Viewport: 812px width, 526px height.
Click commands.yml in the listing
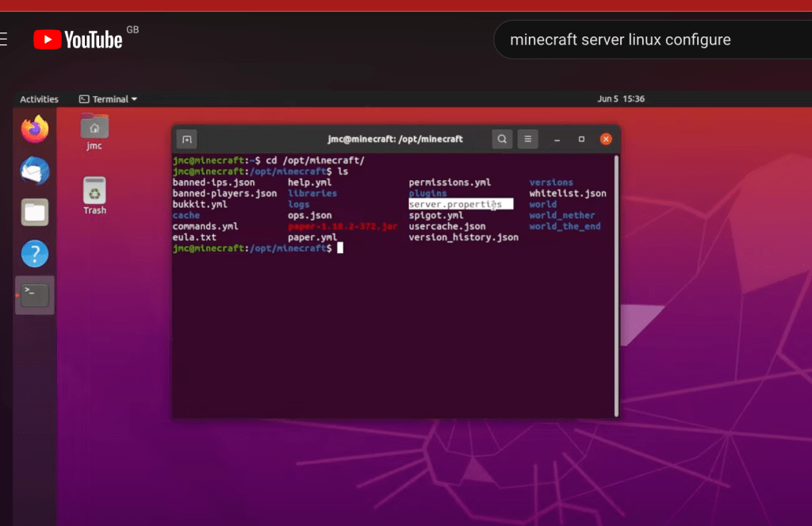[205, 226]
